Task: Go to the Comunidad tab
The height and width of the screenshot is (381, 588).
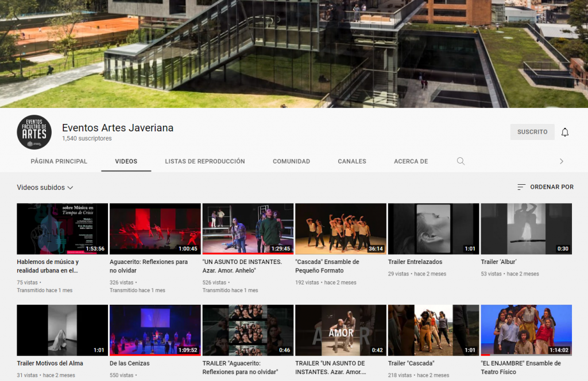Action: point(291,161)
